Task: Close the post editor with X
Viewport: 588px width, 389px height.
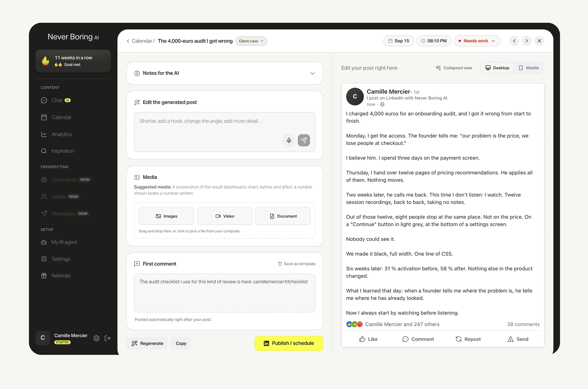Action: (x=539, y=41)
